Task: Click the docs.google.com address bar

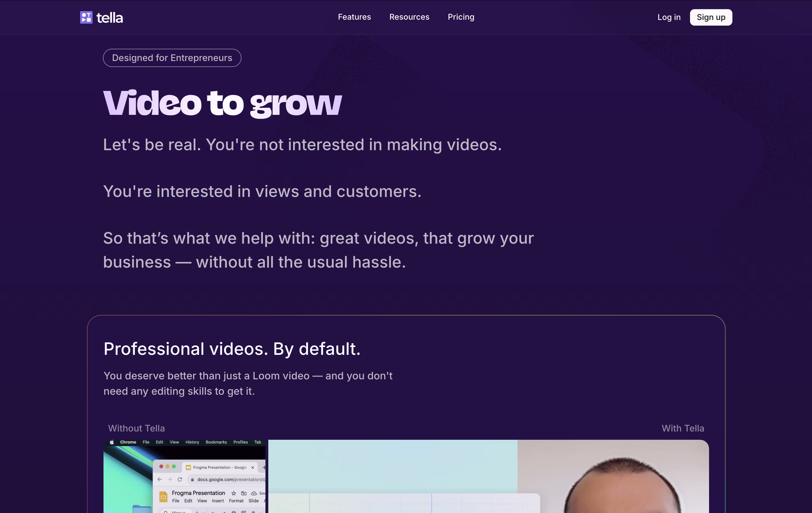Action: (227, 479)
